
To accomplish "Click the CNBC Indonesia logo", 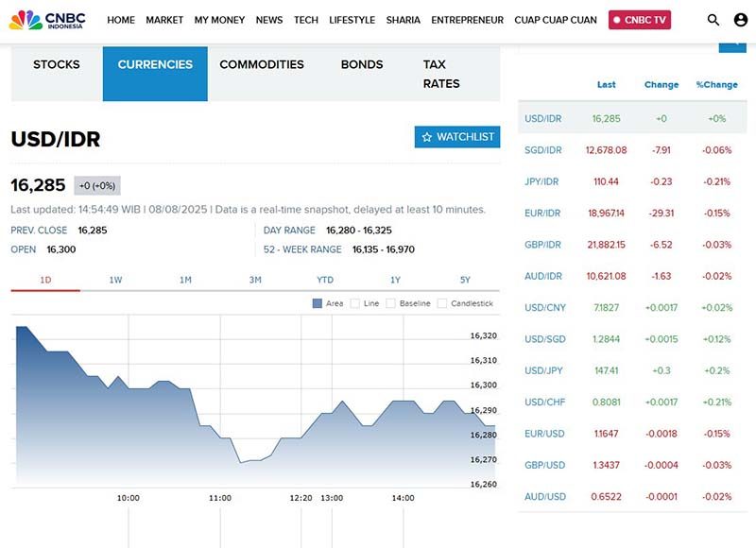I will pos(47,20).
